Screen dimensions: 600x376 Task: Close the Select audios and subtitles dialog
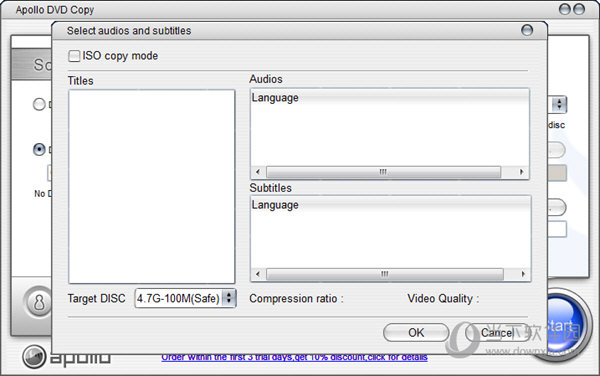(527, 30)
